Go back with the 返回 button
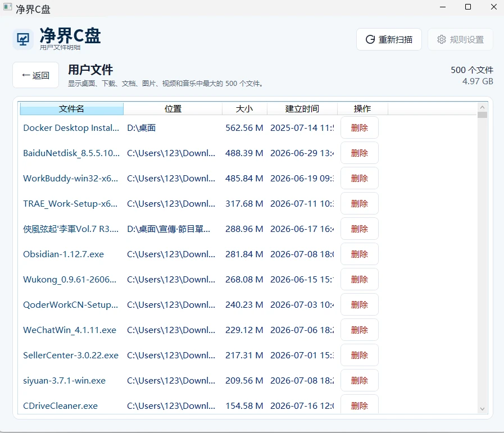 35,75
